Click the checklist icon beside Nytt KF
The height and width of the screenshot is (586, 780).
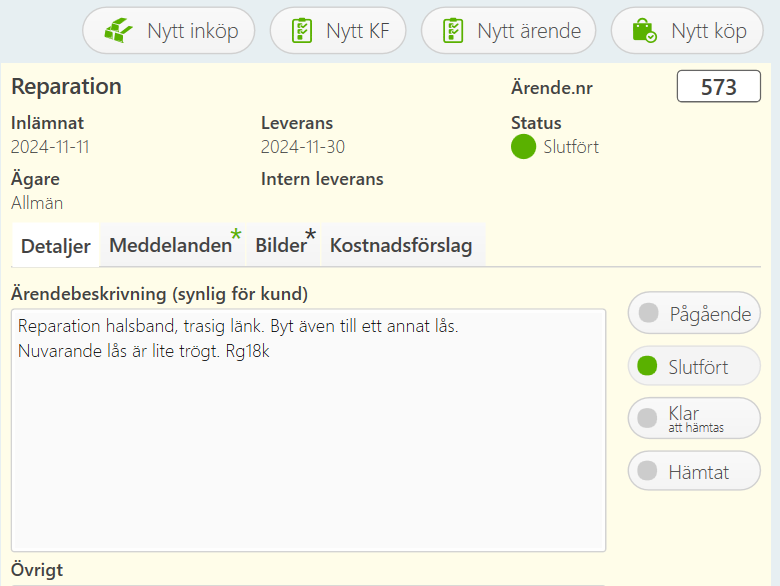(301, 30)
